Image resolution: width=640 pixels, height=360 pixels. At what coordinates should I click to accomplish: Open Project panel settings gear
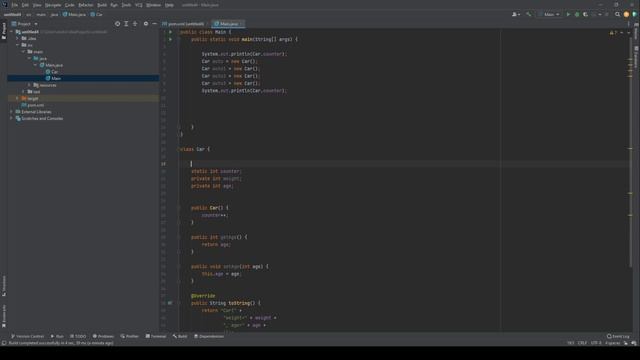click(146, 24)
